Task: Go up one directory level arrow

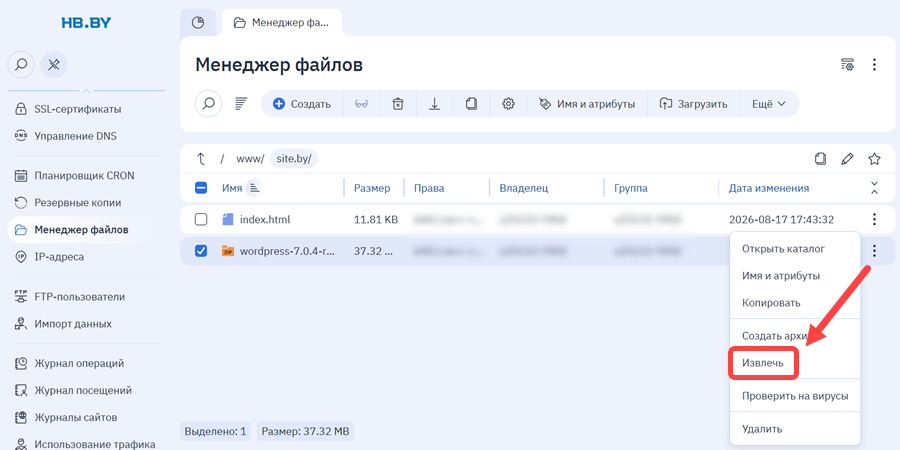Action: tap(200, 159)
